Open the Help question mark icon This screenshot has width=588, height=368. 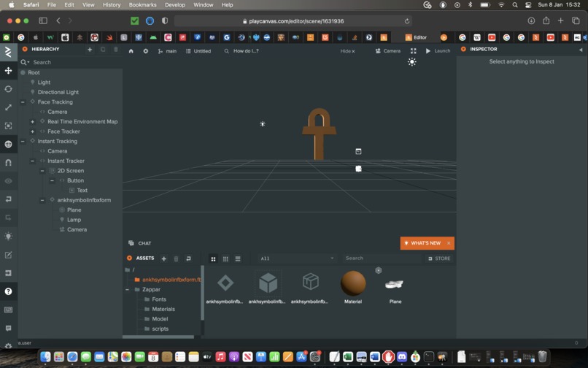coord(8,291)
